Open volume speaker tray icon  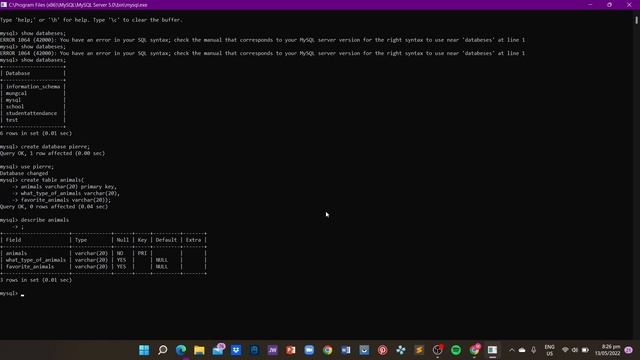click(x=575, y=350)
